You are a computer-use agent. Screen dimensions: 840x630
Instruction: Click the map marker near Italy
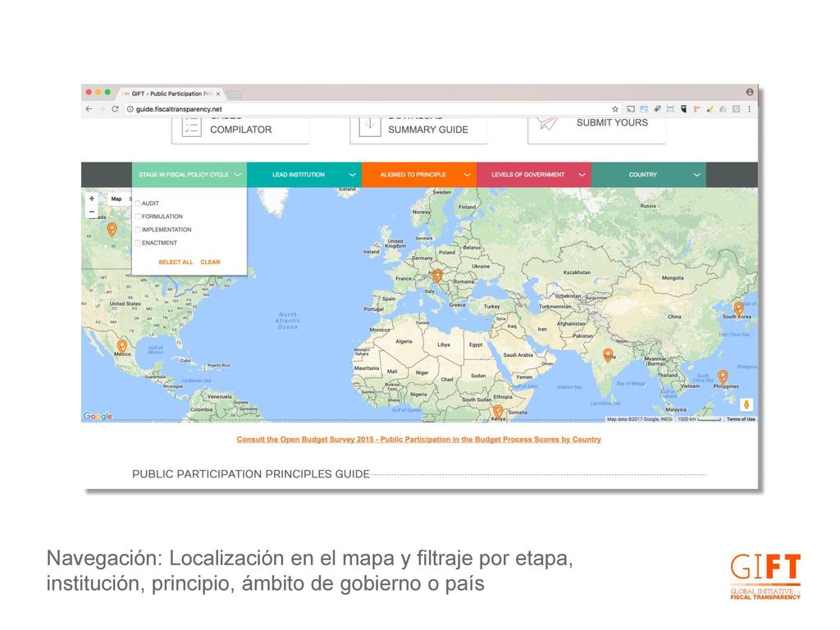[x=437, y=276]
